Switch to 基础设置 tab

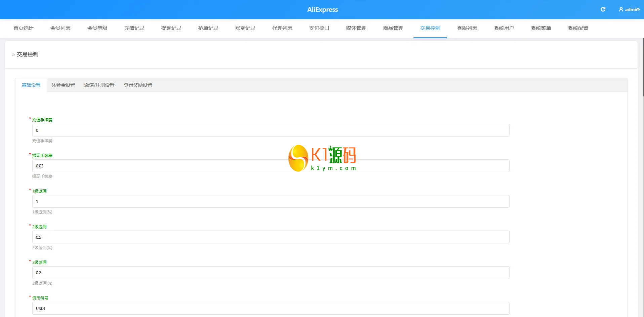31,85
